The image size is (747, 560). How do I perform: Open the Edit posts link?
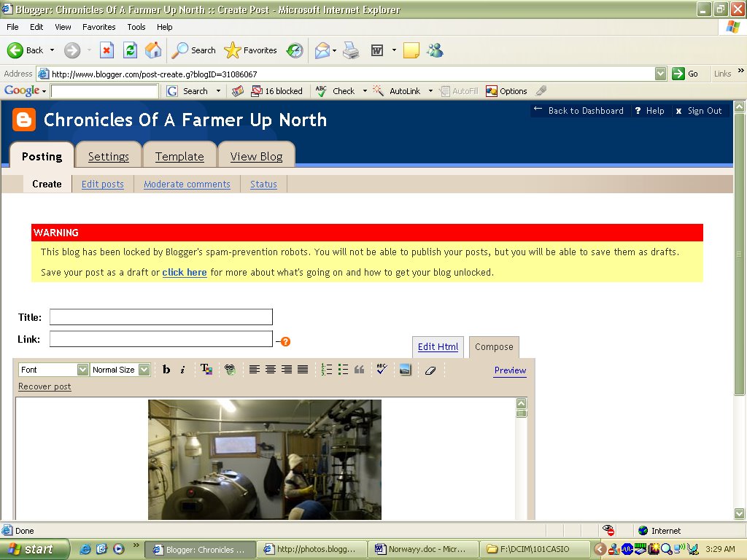point(102,184)
